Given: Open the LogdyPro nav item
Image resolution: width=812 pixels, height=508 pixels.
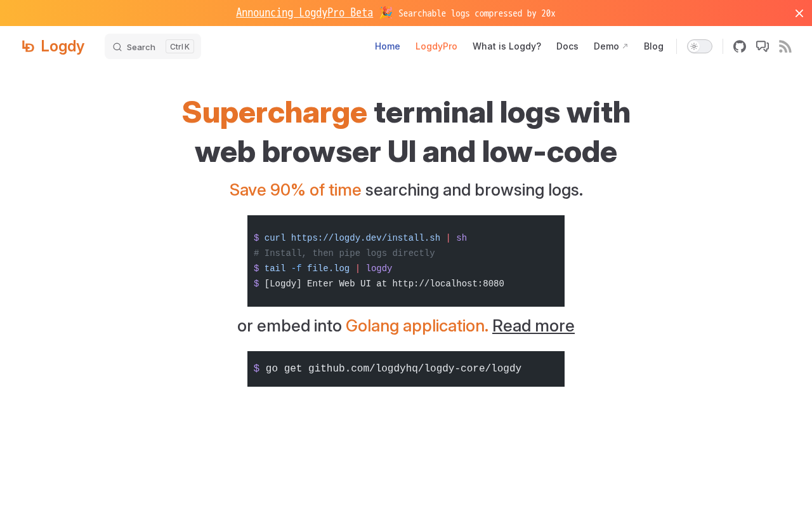Looking at the screenshot, I should tap(436, 46).
